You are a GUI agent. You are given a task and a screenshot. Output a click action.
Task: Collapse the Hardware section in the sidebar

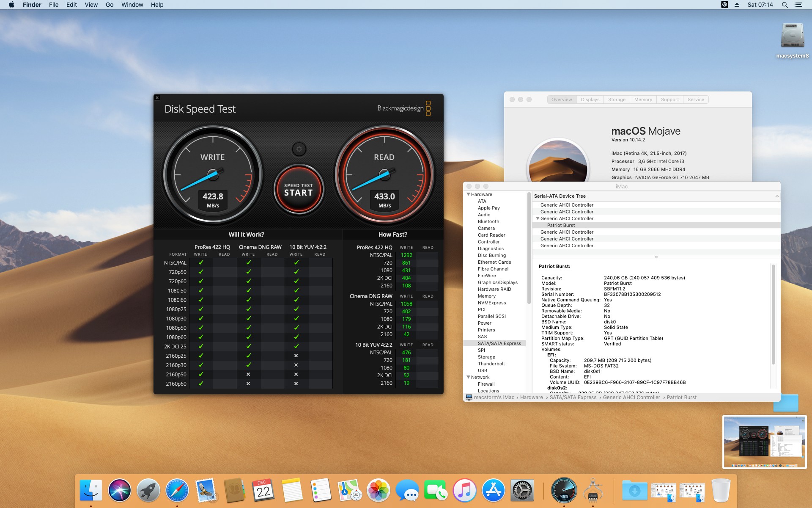(468, 194)
